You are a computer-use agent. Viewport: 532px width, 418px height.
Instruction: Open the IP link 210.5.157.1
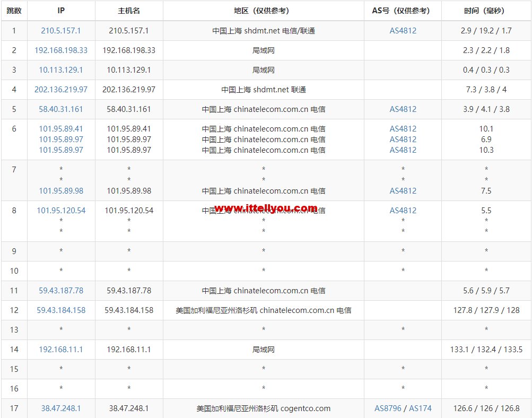coord(61,31)
